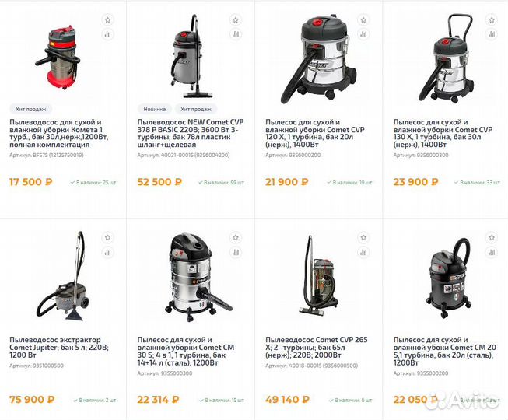
Task: Open Comet CVP 130 X product title
Action: pos(443,133)
